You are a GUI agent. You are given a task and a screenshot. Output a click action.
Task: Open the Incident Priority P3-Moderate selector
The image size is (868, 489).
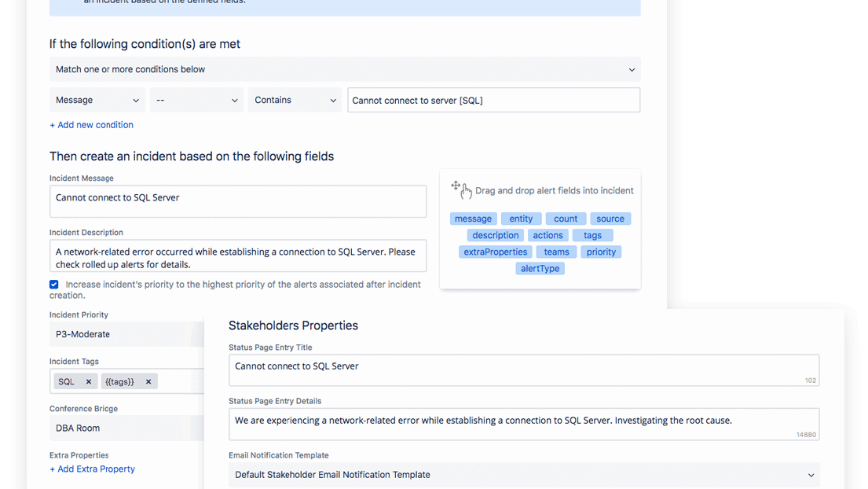(126, 334)
